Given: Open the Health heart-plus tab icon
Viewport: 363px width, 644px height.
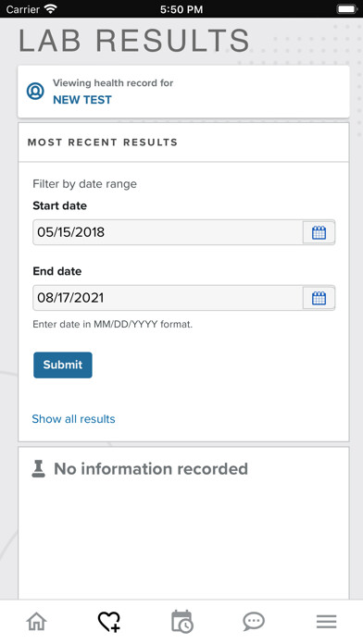Looking at the screenshot, I should (109, 622).
